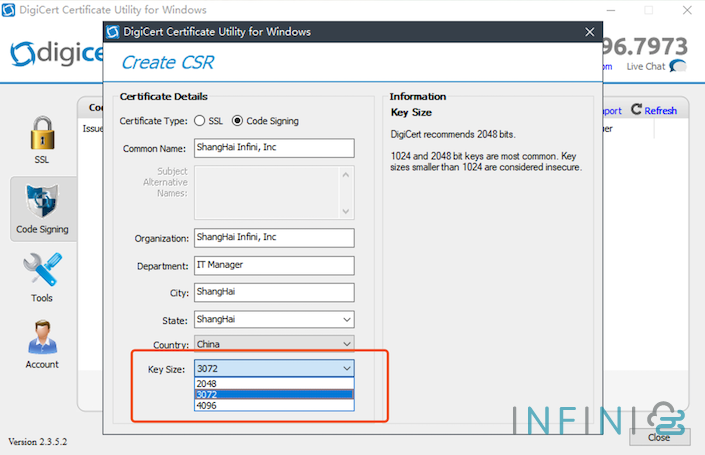Choose the SSL certificate type radio button
This screenshot has height=455, width=705.
pyautogui.click(x=200, y=120)
